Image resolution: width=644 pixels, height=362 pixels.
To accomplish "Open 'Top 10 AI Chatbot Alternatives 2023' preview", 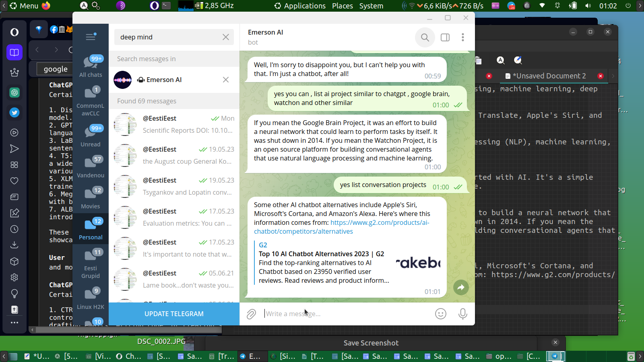I will tap(321, 254).
